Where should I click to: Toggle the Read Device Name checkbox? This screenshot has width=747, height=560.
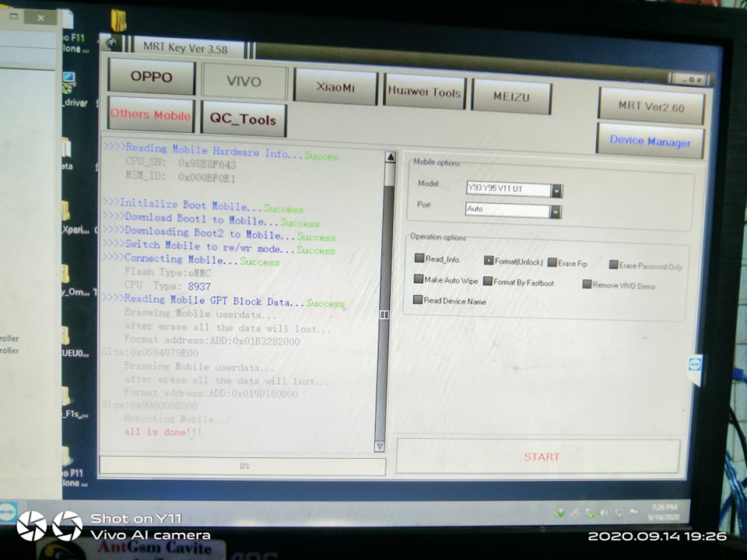coord(417,299)
